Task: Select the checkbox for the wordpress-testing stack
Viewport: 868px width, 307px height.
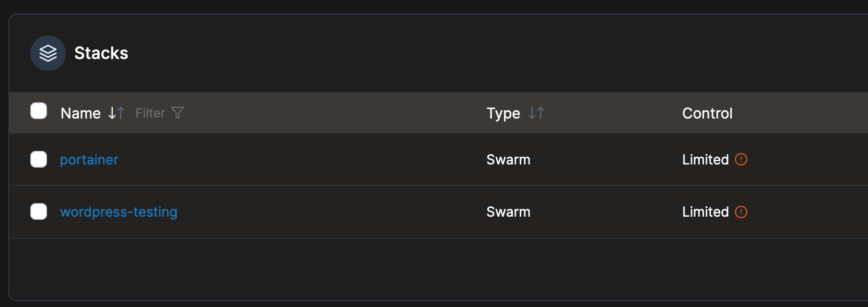Action: click(39, 211)
